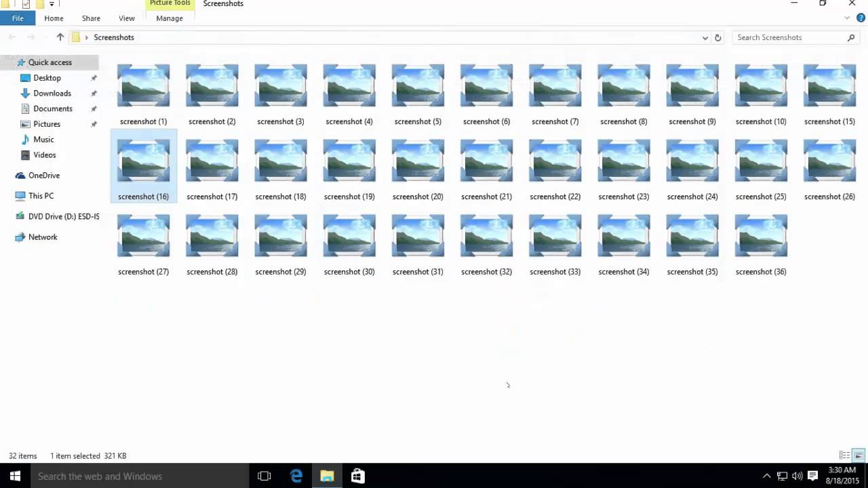
Task: Switch to the View ribbon tab
Action: pos(126,18)
